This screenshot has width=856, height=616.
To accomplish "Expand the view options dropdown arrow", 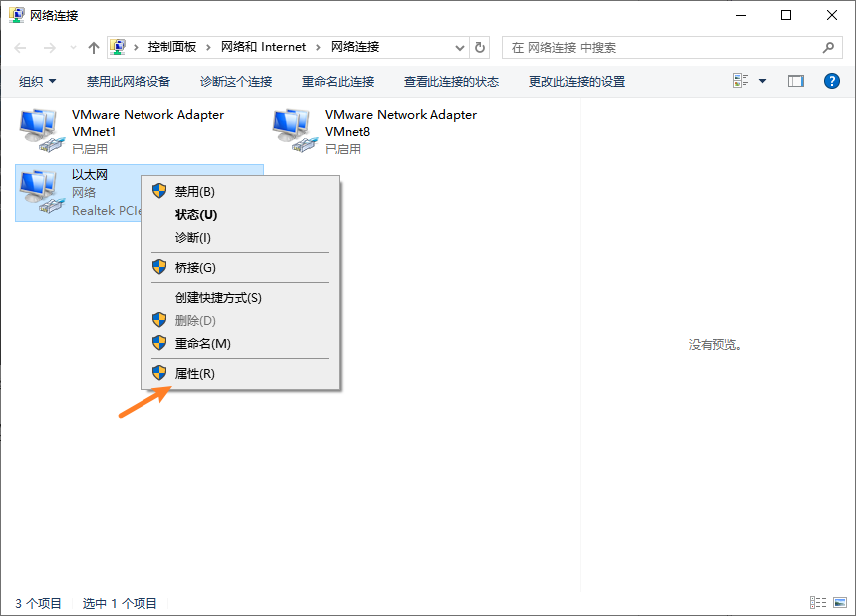I will pyautogui.click(x=763, y=81).
